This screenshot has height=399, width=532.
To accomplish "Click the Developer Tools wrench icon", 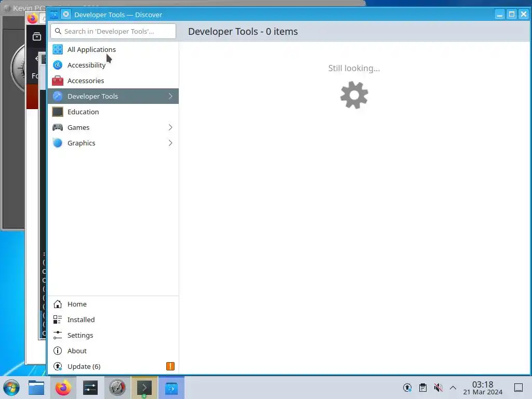I will [x=58, y=96].
